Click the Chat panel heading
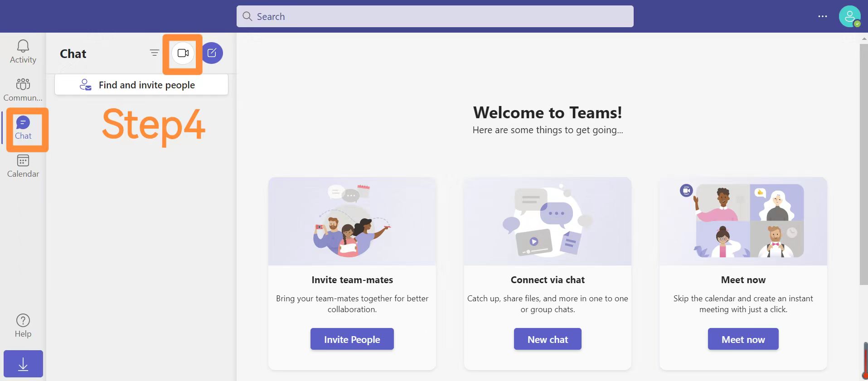 73,53
